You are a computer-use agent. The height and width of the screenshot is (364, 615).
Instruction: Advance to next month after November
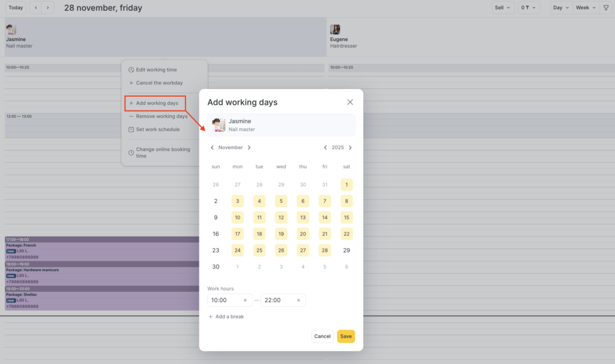point(249,148)
